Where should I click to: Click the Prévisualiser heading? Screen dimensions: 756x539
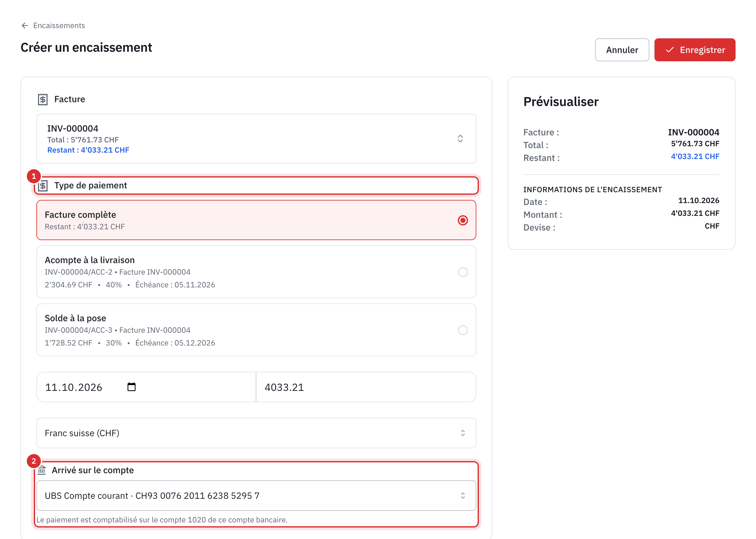[x=561, y=102]
